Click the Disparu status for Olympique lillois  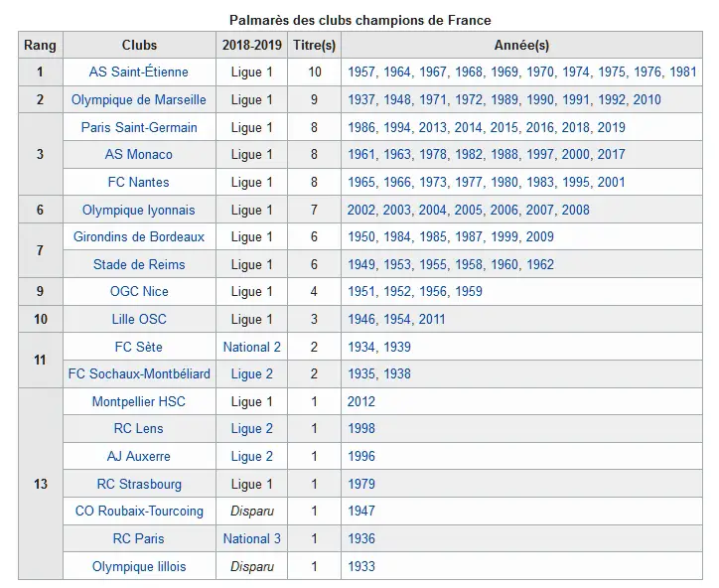[251, 567]
